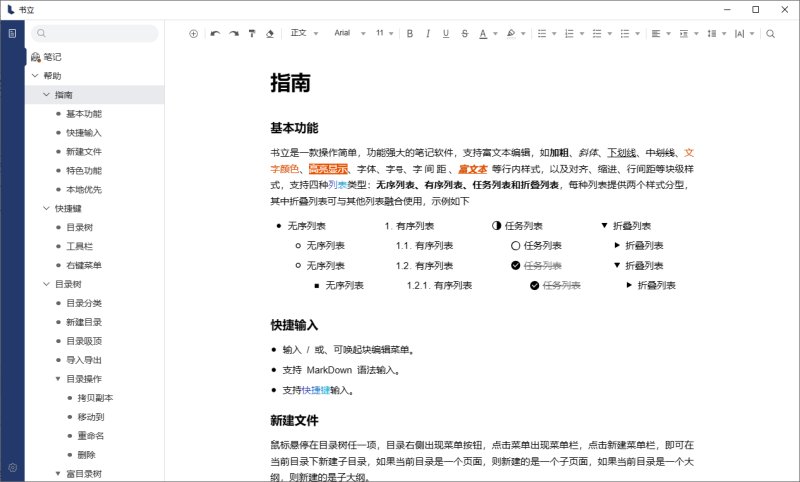Screen dimensions: 800x482
Task: Click the line spacing icon
Action: (x=712, y=34)
